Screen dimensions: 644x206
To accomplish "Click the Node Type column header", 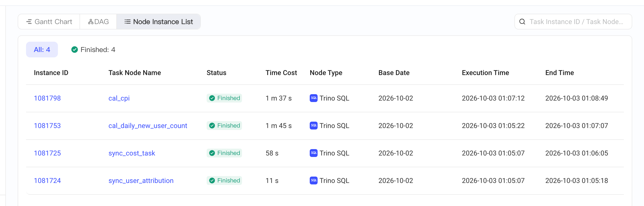I will (x=326, y=73).
